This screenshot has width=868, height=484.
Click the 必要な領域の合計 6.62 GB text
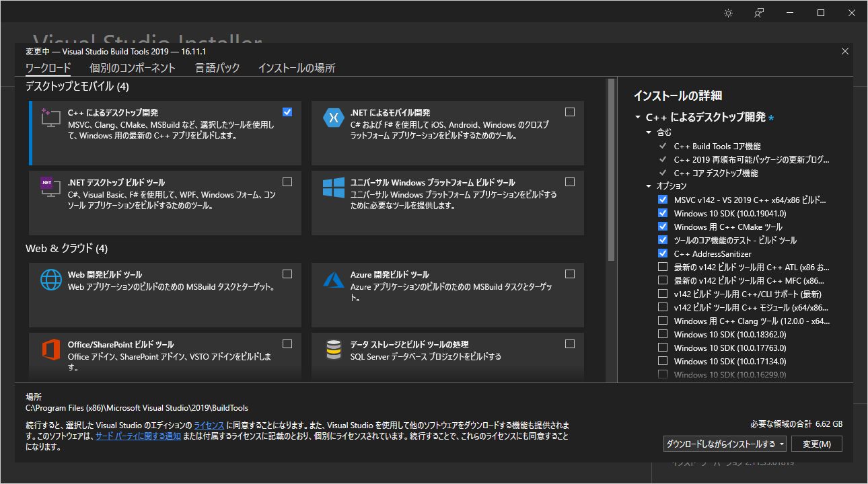click(796, 424)
